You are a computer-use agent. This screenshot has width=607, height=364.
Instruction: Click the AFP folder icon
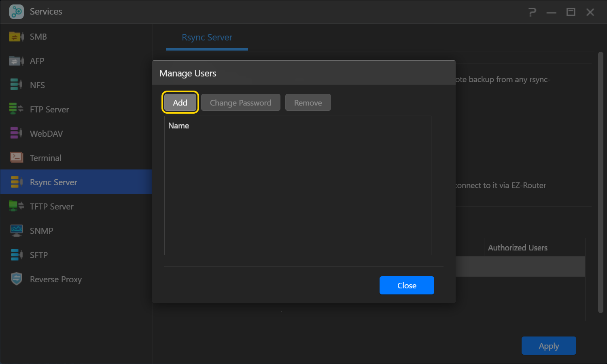[x=16, y=61]
